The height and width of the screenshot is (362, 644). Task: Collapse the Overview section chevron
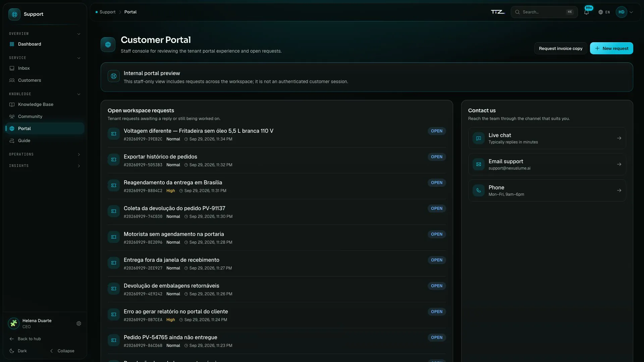(x=79, y=34)
